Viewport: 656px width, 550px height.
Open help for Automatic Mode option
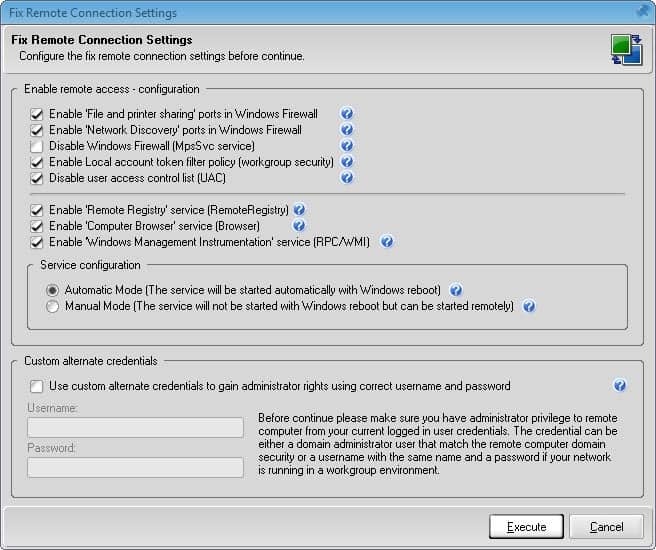[456, 290]
